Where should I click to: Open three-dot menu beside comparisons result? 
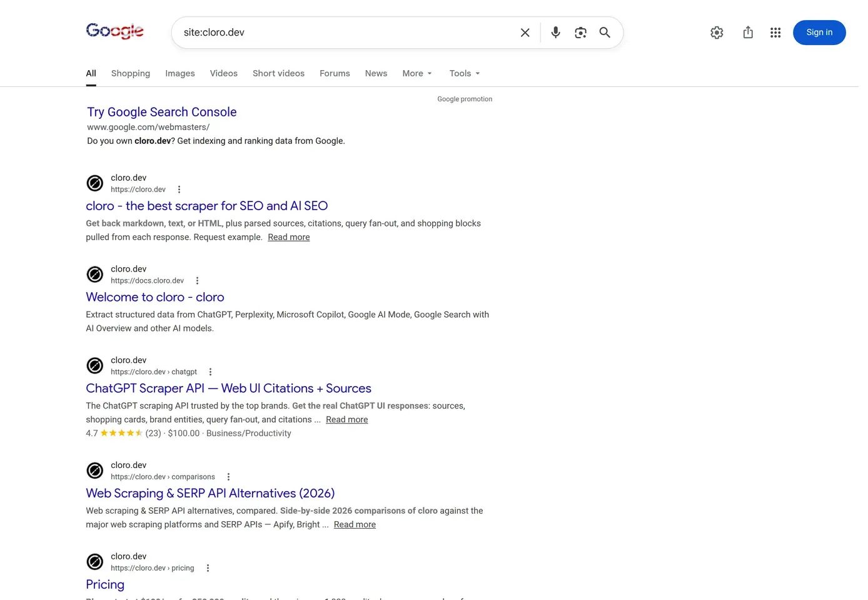tap(228, 477)
